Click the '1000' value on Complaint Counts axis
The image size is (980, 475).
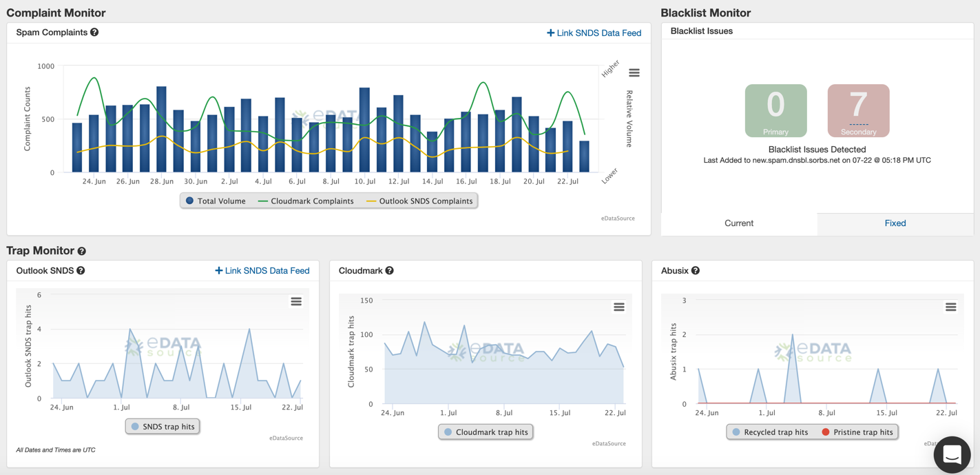(46, 67)
